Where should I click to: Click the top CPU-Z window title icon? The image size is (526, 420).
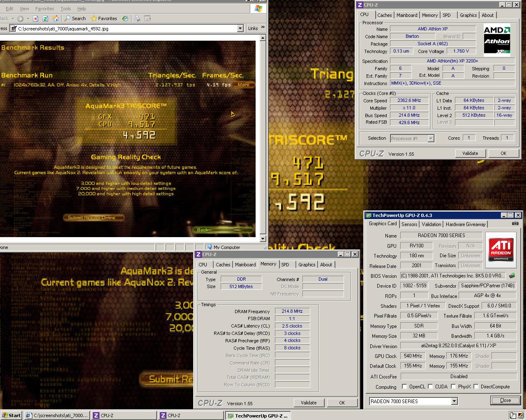(x=360, y=5)
